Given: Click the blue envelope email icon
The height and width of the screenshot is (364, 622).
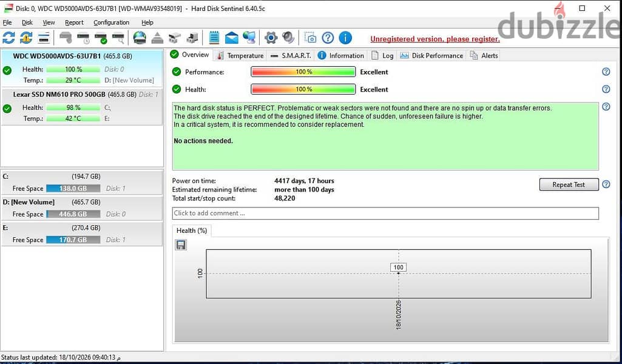Looking at the screenshot, I should tap(232, 38).
